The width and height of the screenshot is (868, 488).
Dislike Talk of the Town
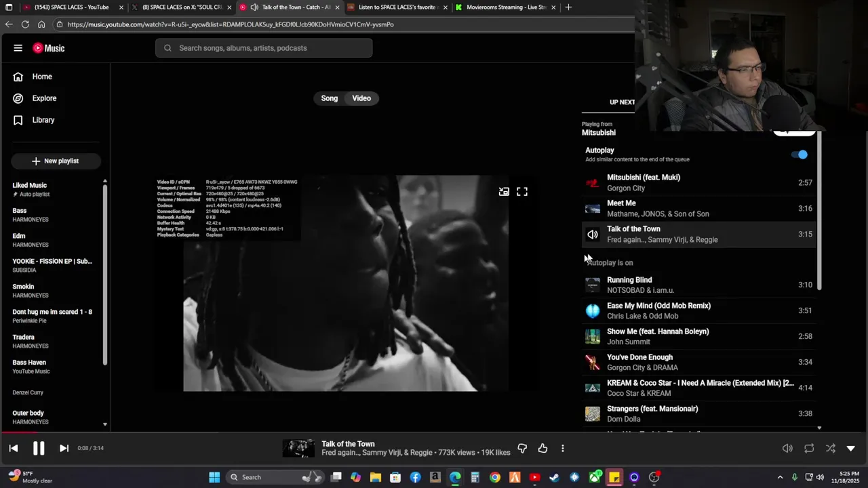click(522, 448)
